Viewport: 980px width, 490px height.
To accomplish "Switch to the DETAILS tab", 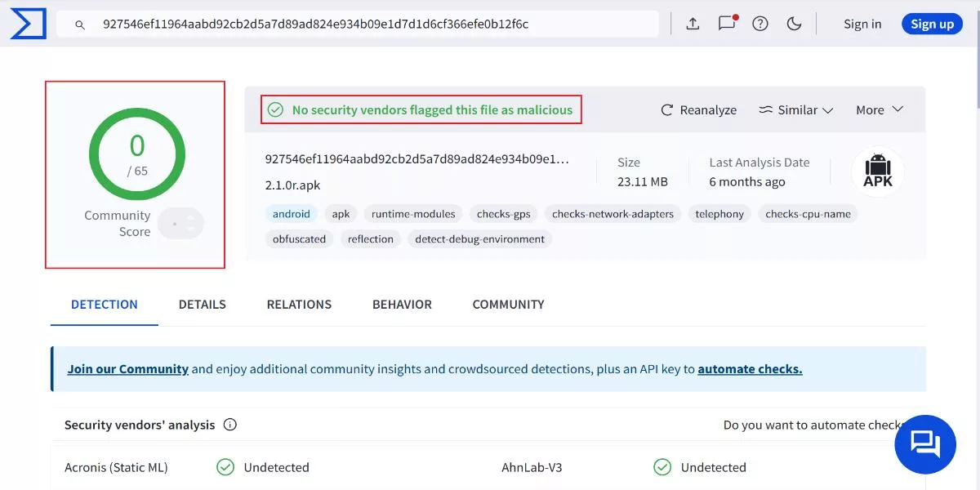I will pos(203,305).
